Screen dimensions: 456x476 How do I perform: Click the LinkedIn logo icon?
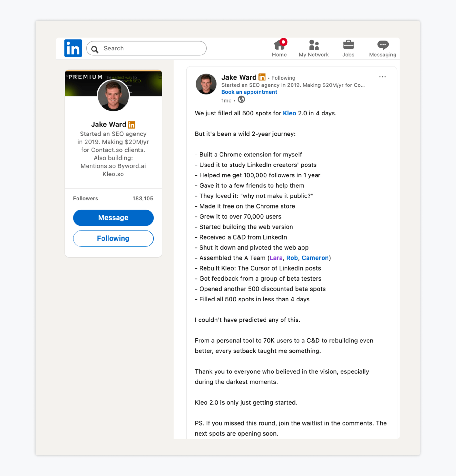tap(73, 48)
